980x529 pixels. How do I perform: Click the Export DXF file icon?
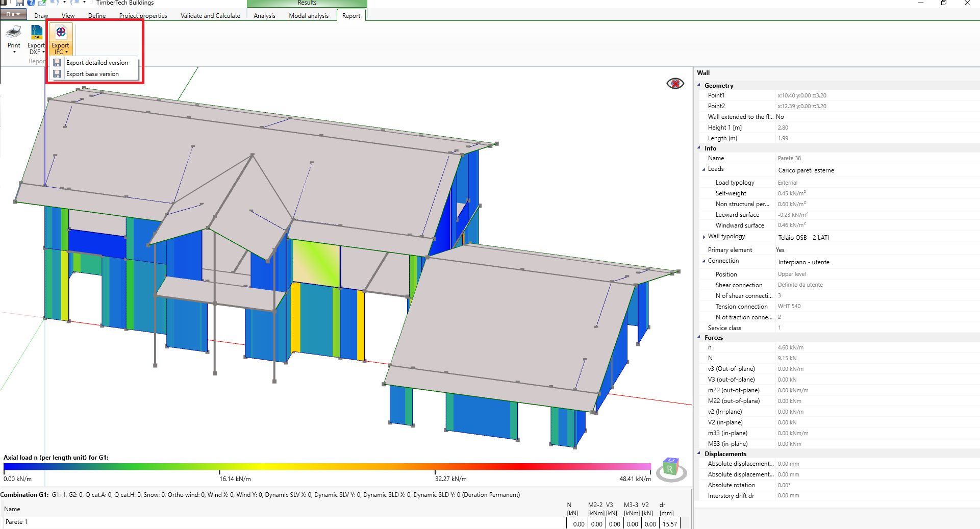37,32
